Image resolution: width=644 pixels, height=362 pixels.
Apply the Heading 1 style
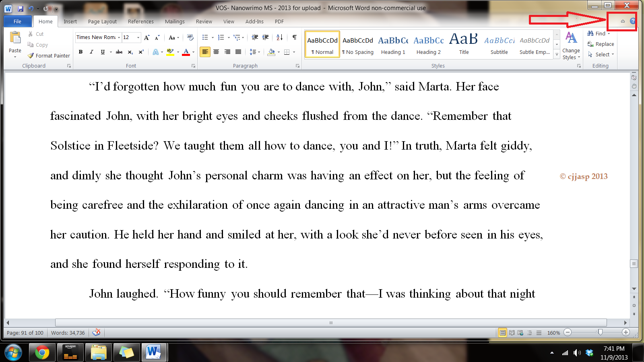[x=393, y=45]
